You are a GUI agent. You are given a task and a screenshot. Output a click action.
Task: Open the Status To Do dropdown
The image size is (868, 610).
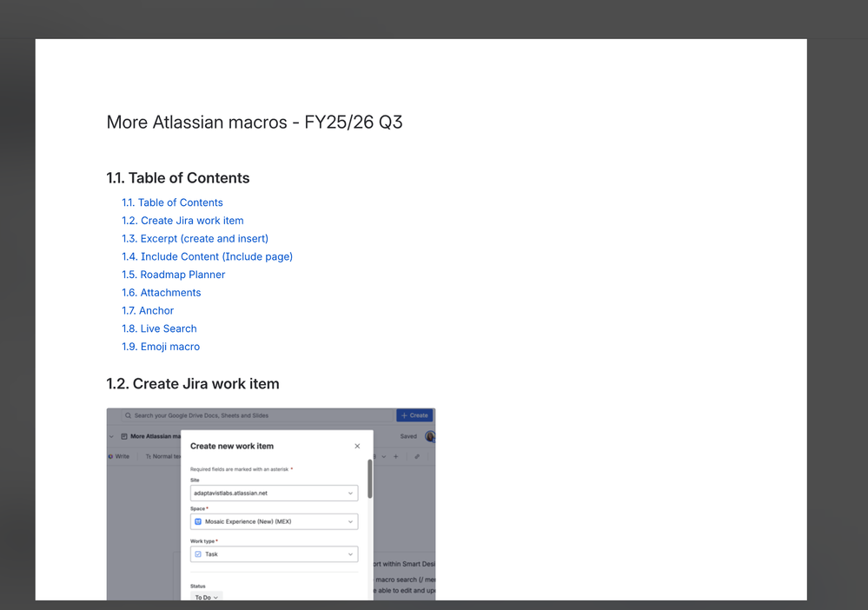(206, 597)
